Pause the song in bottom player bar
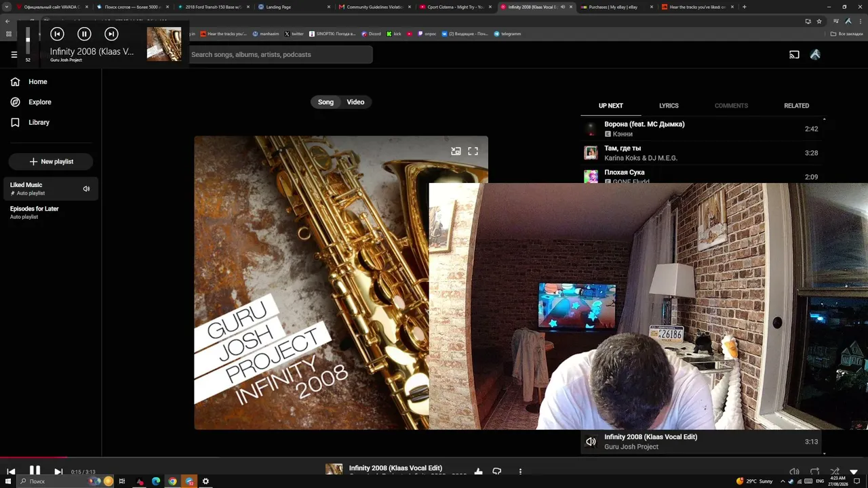 (35, 471)
